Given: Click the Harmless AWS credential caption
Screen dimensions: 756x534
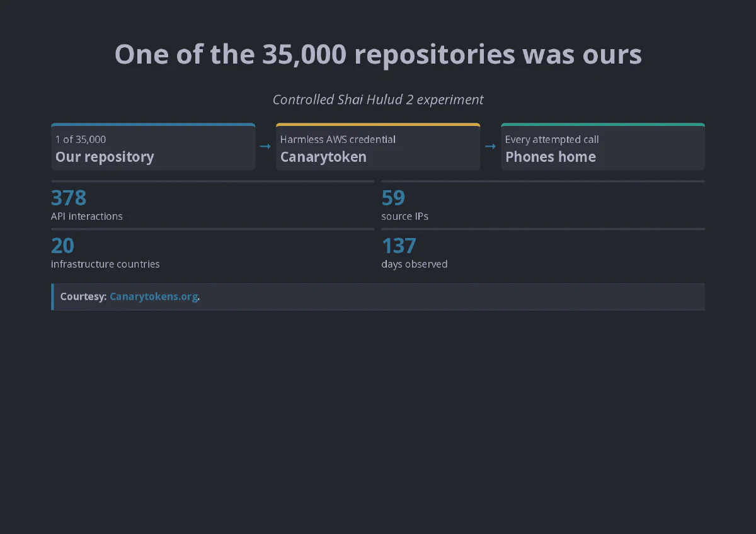Looking at the screenshot, I should (338, 139).
